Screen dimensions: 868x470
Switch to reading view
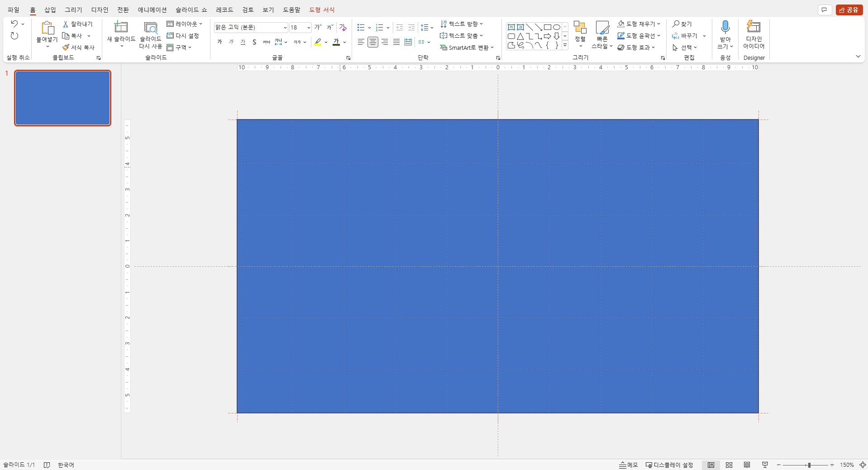747,465
